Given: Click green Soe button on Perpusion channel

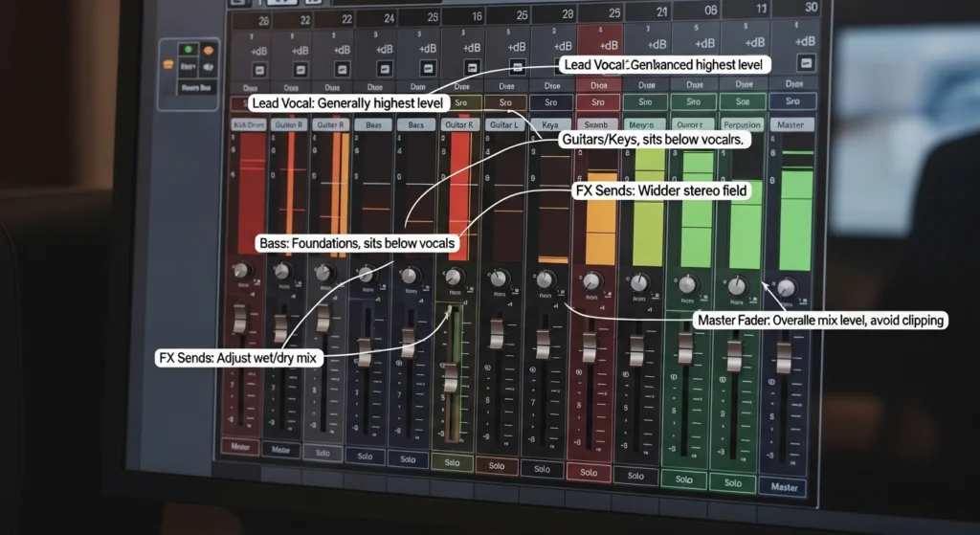Looking at the screenshot, I should (x=743, y=101).
